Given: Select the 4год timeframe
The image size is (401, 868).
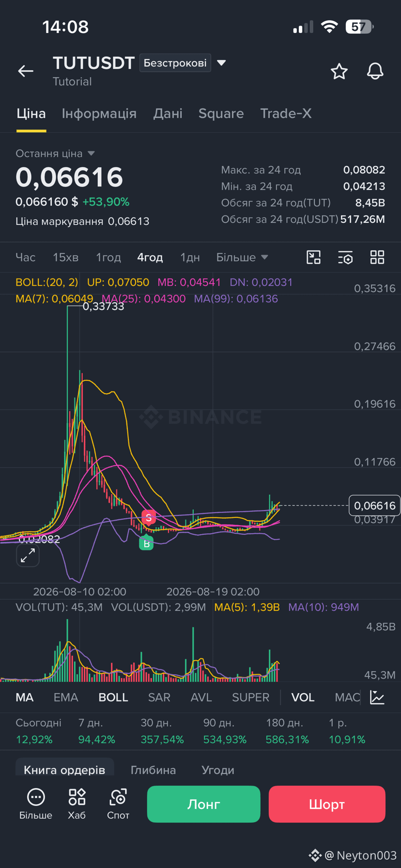Looking at the screenshot, I should coord(150,257).
